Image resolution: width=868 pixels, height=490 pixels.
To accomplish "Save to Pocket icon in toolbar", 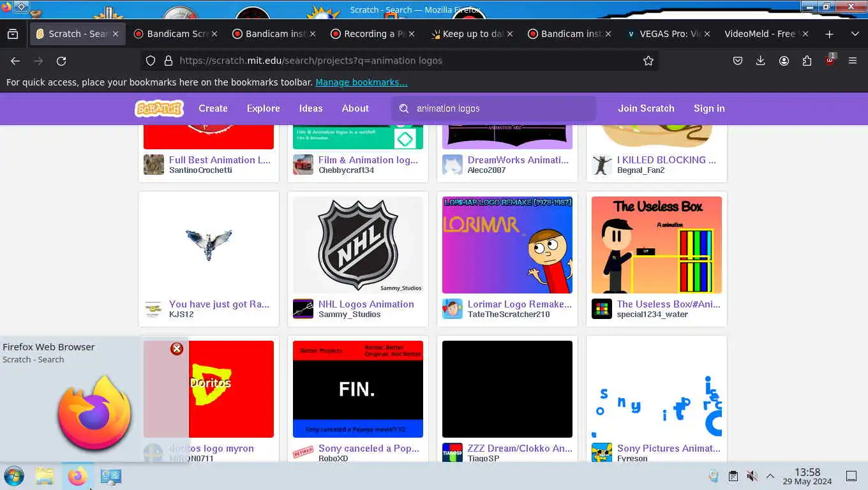I will (x=738, y=61).
